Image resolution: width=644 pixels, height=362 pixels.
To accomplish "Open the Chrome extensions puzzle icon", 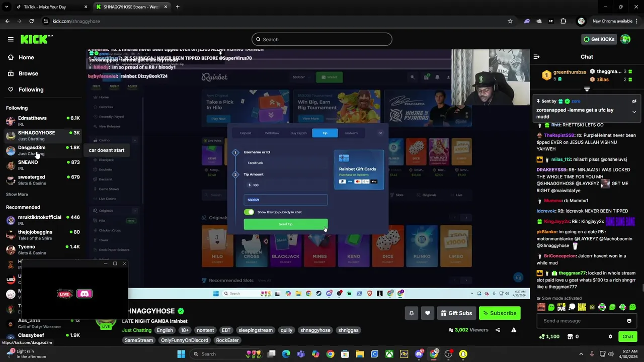I will click(x=563, y=21).
